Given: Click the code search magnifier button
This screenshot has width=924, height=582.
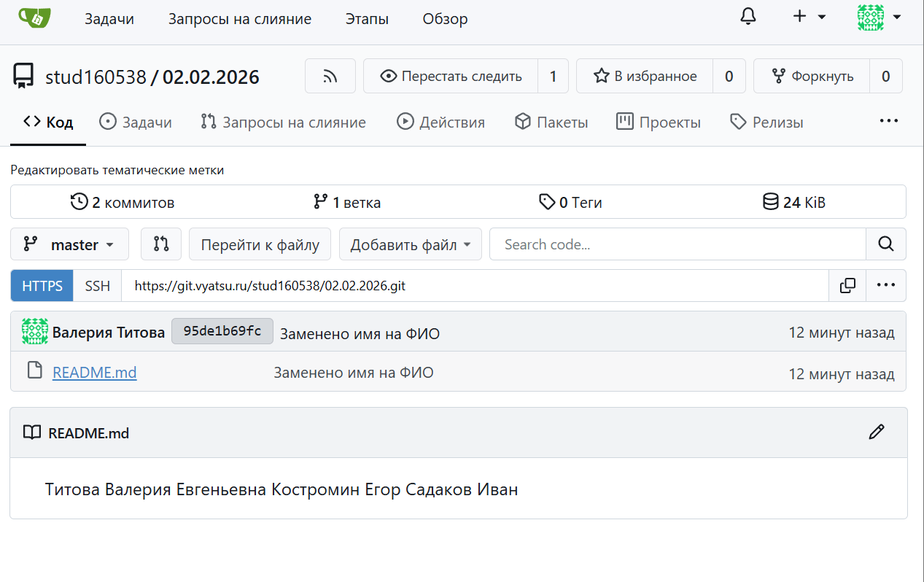Looking at the screenshot, I should coord(885,244).
